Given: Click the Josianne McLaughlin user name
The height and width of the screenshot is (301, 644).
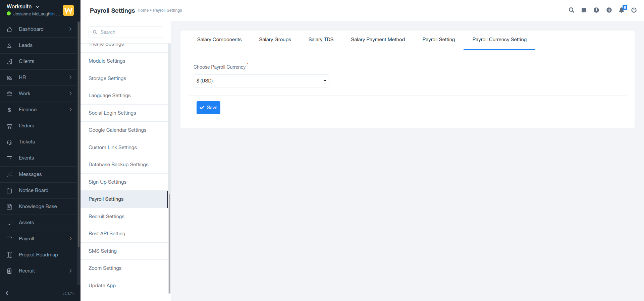Looking at the screenshot, I should tap(37, 14).
